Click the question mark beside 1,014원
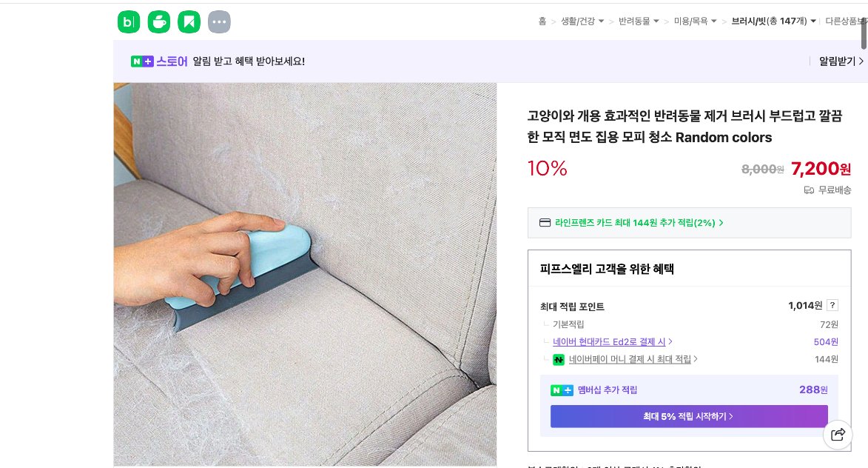868x468 pixels. (x=832, y=305)
